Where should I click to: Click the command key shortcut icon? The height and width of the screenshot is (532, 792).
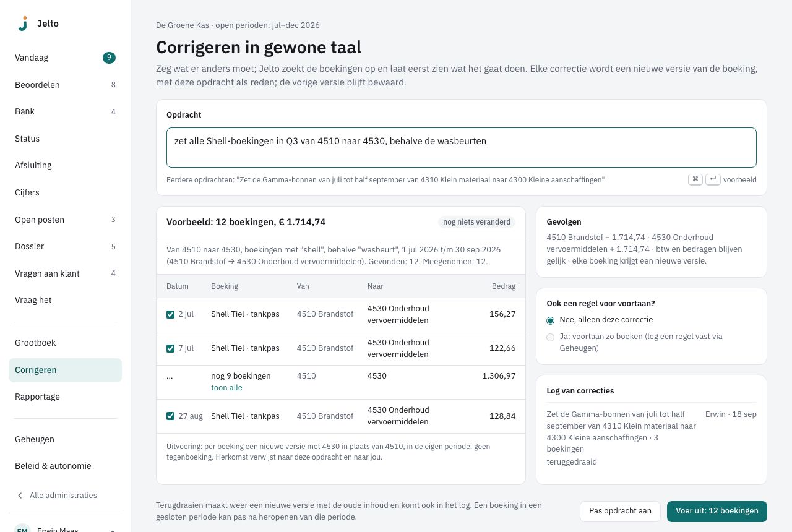(695, 179)
